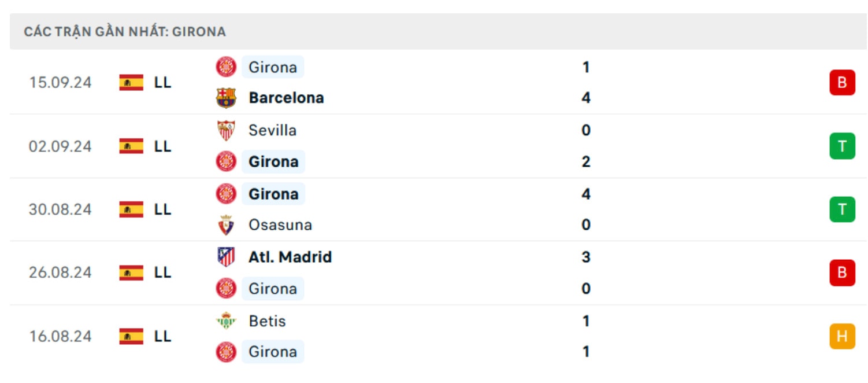Click the Spain flag beside 16.08.24
Screen dimensions: 868x383
click(131, 336)
